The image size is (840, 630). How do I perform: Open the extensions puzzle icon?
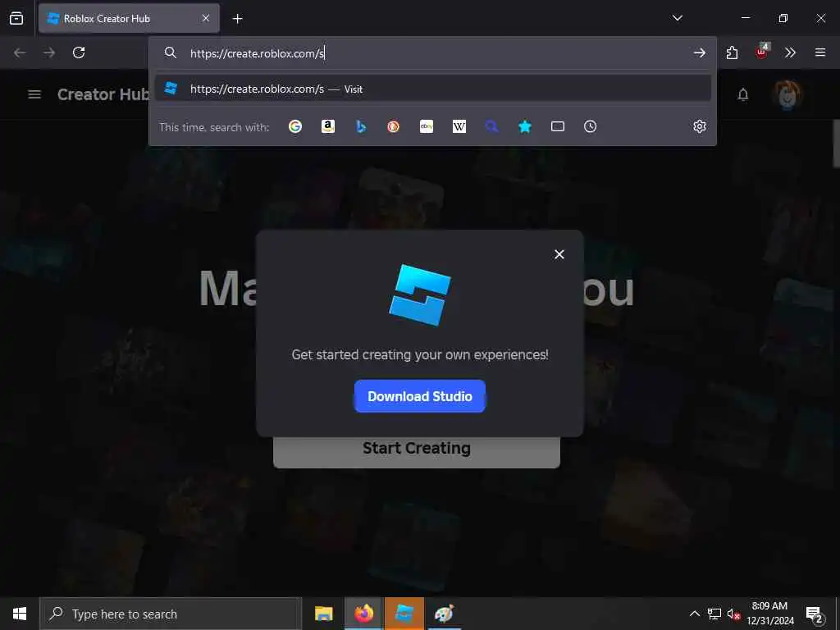(732, 52)
